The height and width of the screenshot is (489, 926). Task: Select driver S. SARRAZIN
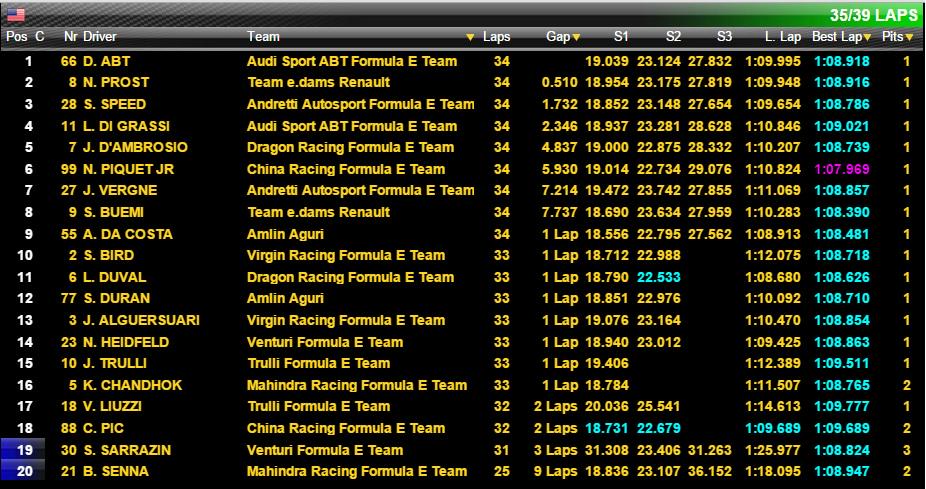[127, 451]
